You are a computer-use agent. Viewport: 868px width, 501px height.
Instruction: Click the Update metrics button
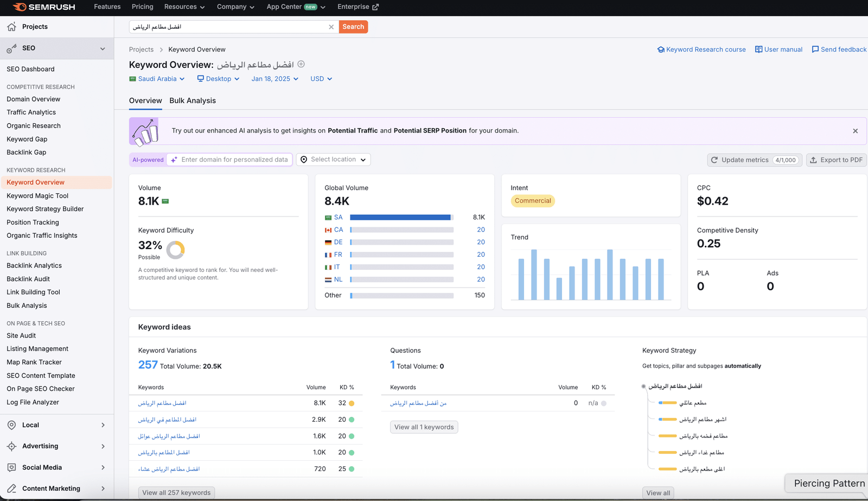(x=755, y=160)
